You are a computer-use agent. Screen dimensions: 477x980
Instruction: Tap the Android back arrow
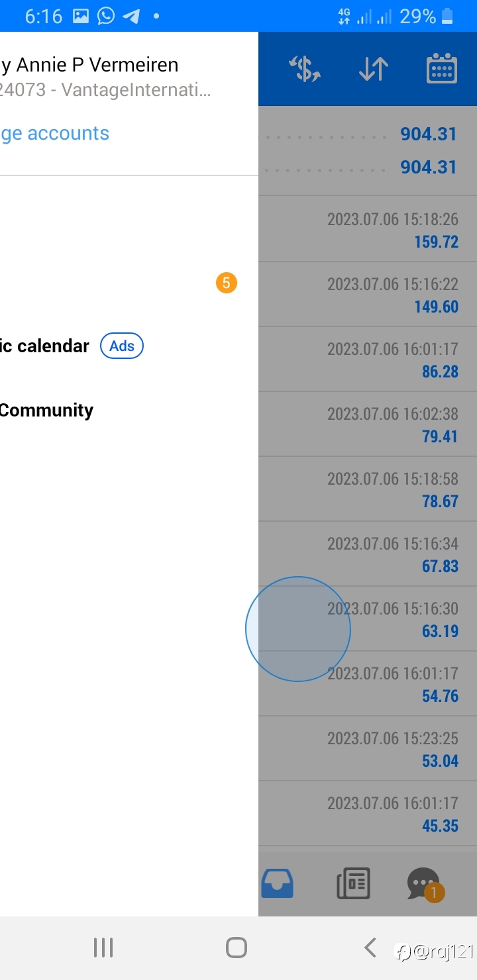370,948
